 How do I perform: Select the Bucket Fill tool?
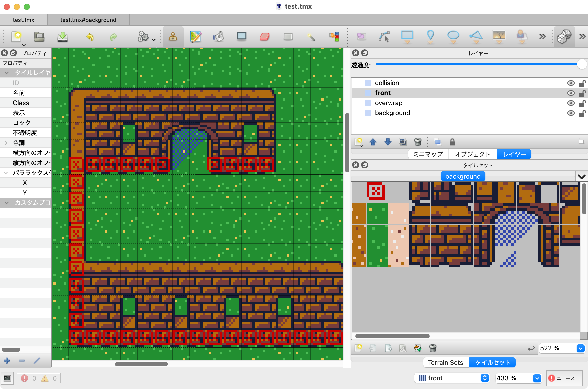coord(219,37)
